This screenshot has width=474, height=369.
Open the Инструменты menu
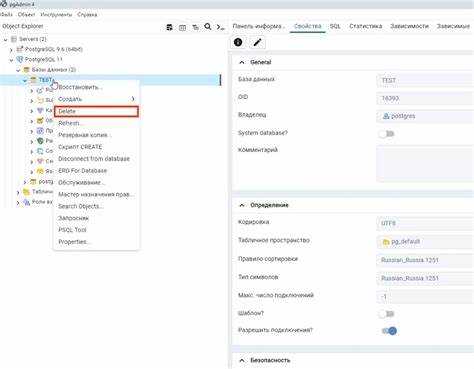(56, 15)
